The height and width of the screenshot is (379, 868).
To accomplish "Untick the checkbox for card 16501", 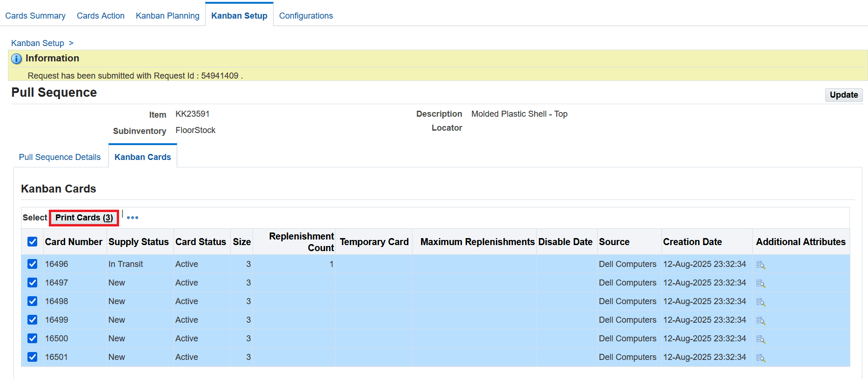I will click(32, 357).
